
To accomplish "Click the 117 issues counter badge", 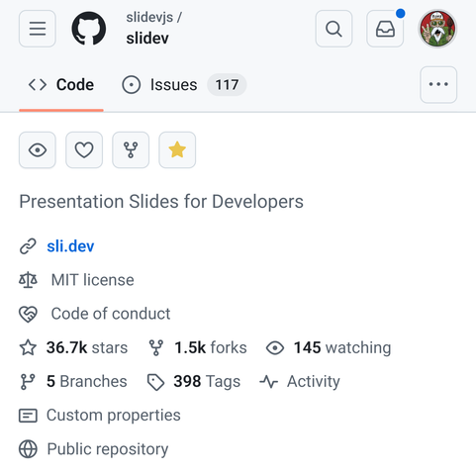I will (227, 85).
